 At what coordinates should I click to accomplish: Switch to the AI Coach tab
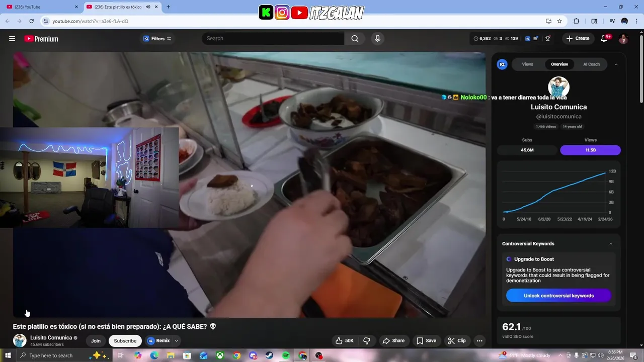(591, 64)
